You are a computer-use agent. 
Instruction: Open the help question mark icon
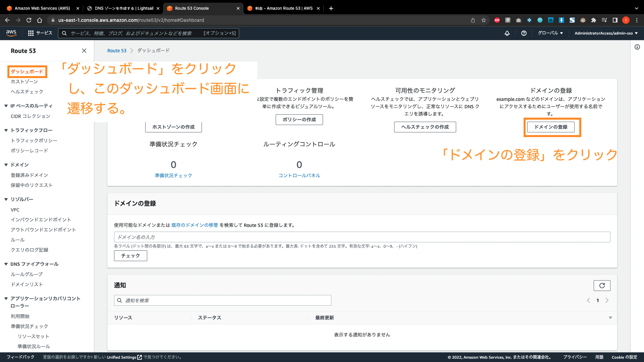[524, 33]
